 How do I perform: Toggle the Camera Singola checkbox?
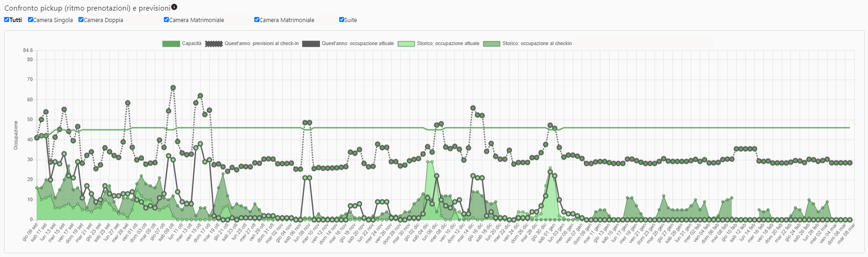30,20
